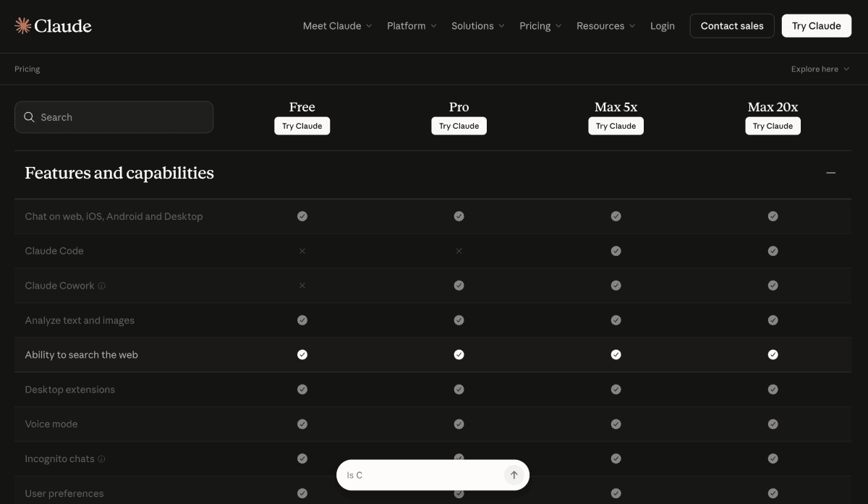Click Max 20x checkmark for Claude Cowork

coord(773,286)
